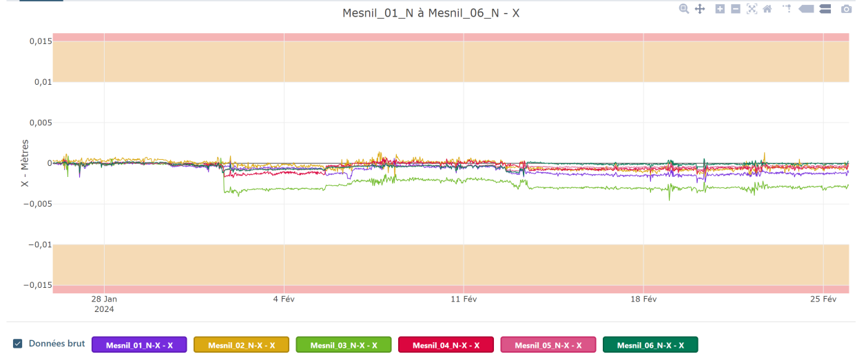Click the 11 Fév x-axis label
The height and width of the screenshot is (354, 868).
[464, 299]
